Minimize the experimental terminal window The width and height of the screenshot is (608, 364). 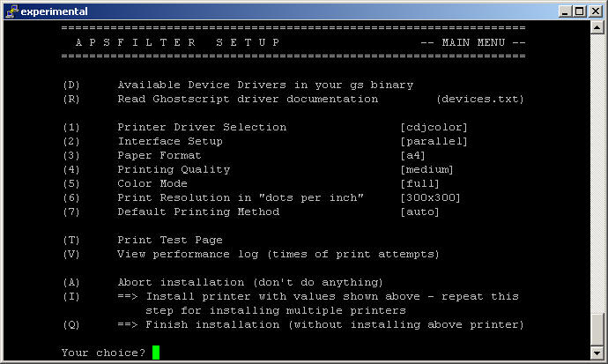point(564,11)
